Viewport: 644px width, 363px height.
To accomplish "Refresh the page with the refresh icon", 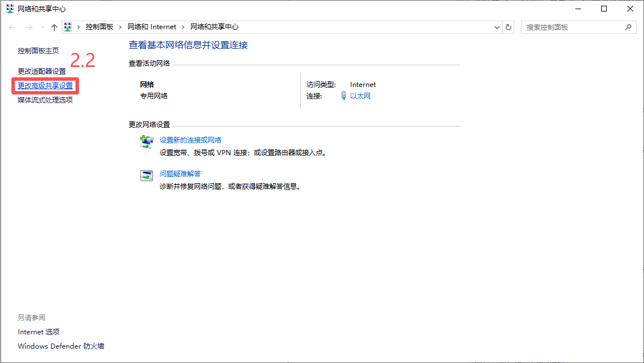I will pyautogui.click(x=508, y=27).
